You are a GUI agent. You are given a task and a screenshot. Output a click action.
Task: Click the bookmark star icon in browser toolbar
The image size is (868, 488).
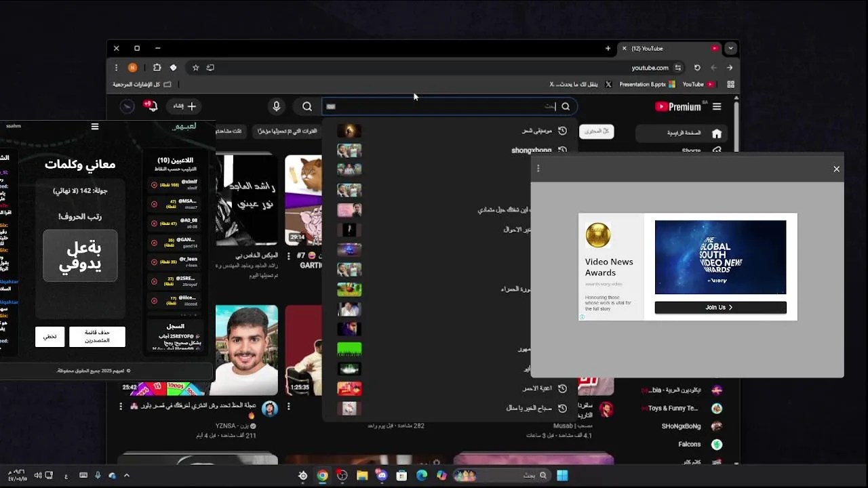pyautogui.click(x=195, y=68)
